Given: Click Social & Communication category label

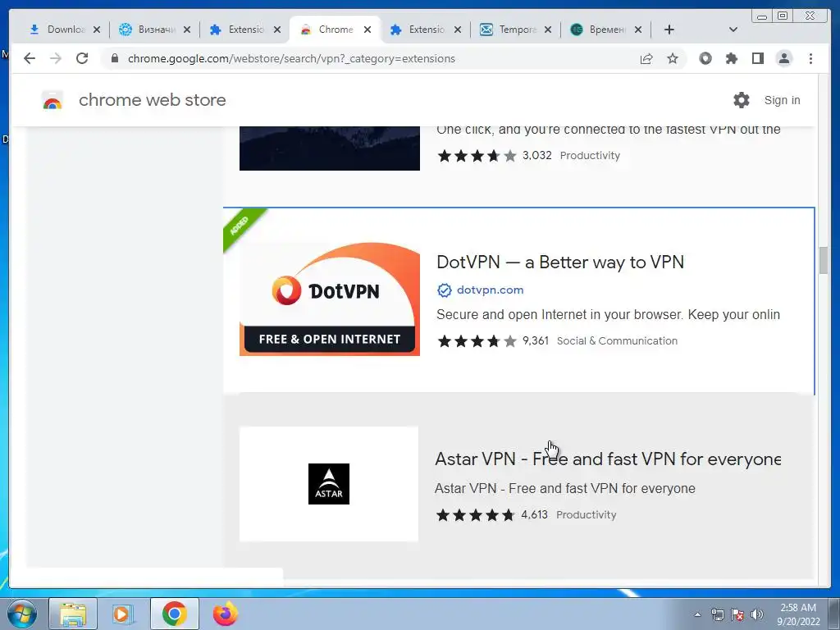Looking at the screenshot, I should coord(617,341).
